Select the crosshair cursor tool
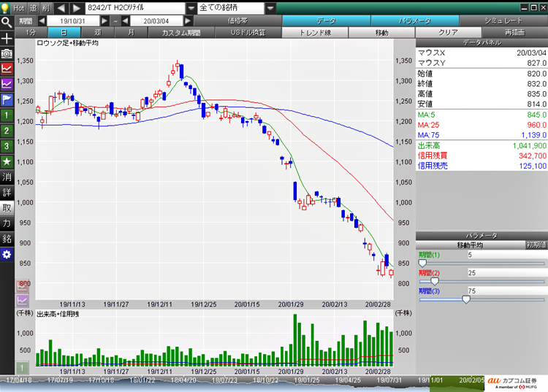 point(7,38)
